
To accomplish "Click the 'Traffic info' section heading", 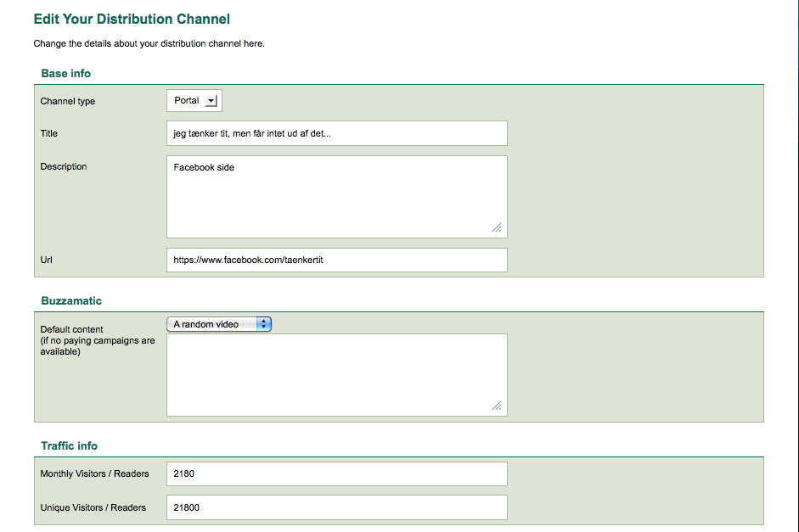I will (70, 446).
